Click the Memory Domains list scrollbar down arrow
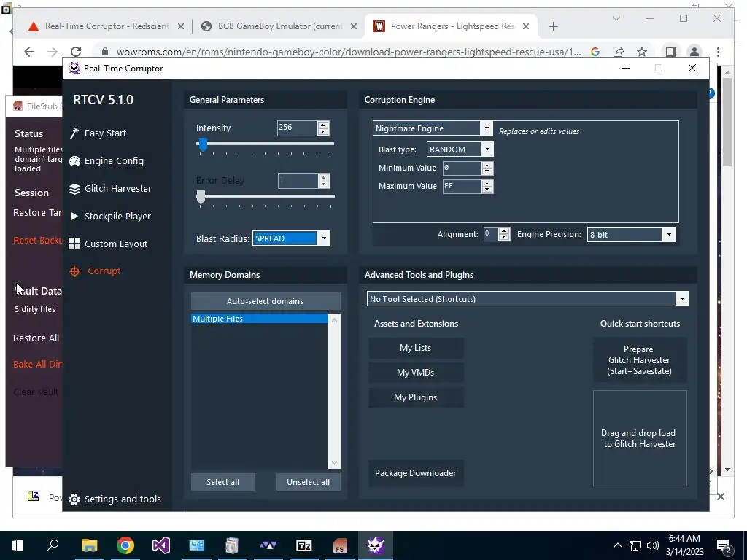The image size is (747, 560). [x=334, y=463]
